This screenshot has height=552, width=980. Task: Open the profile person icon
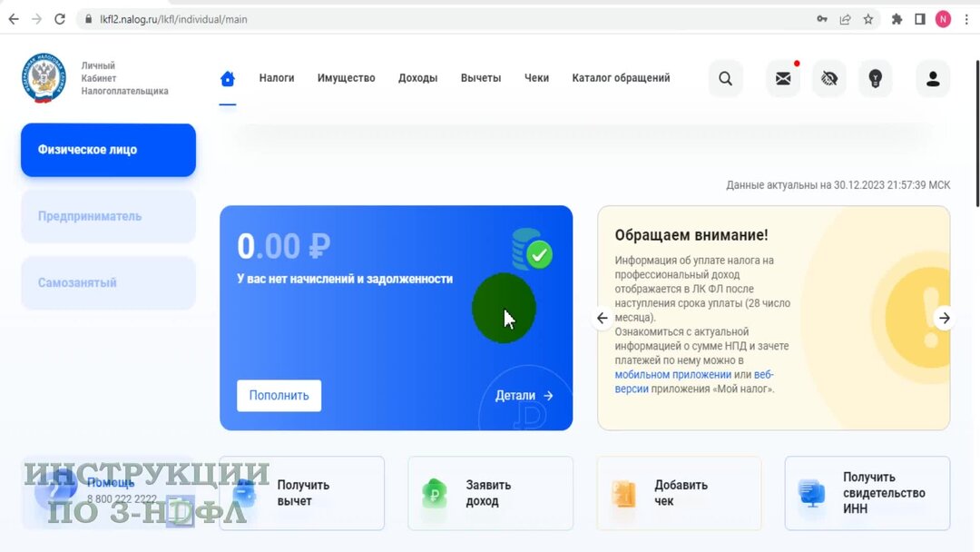[933, 79]
